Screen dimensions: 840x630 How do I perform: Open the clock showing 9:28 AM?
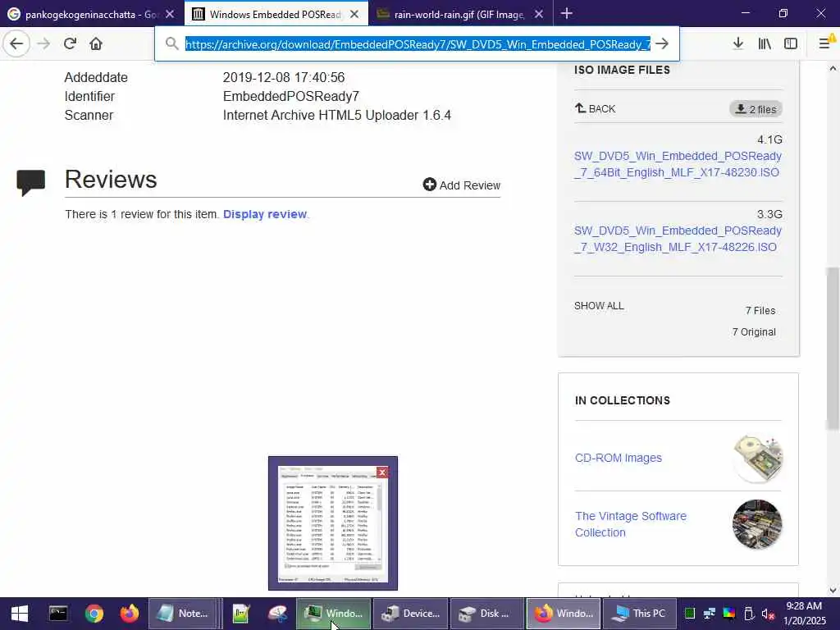click(x=804, y=614)
